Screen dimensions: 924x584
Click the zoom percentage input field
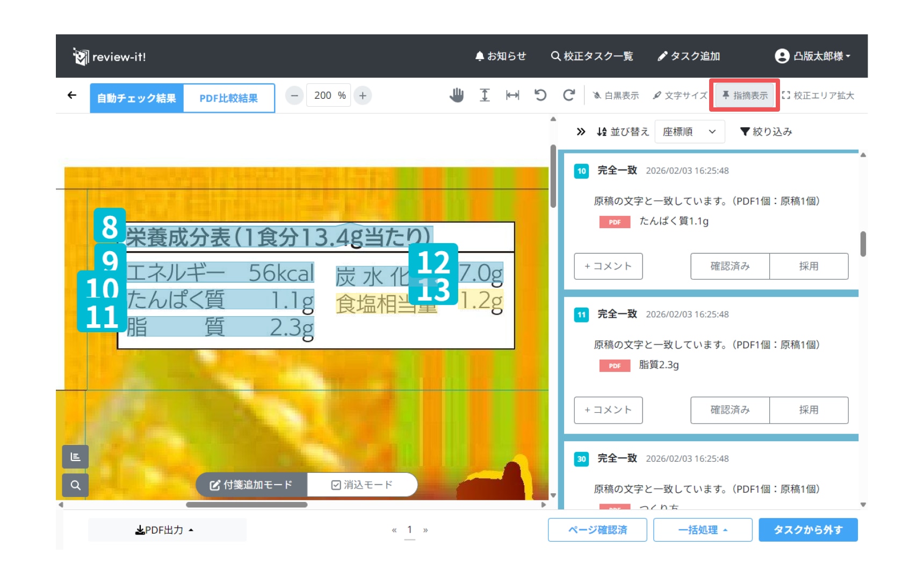(x=328, y=96)
